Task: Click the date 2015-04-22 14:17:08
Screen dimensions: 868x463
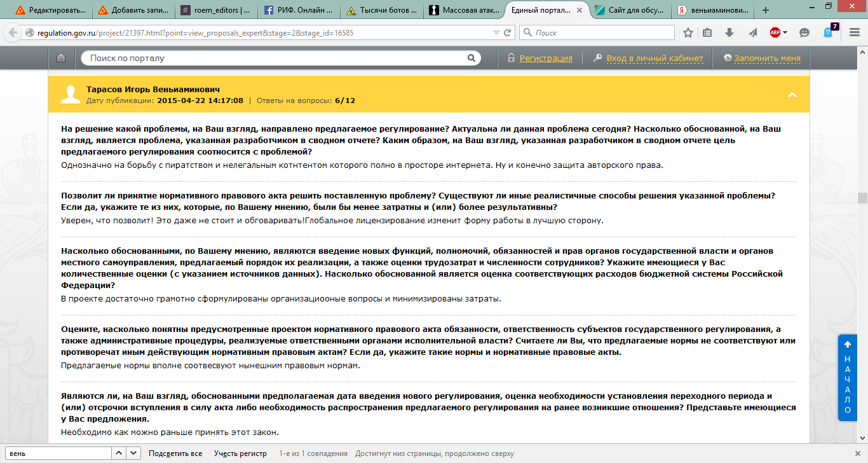Action: coord(200,100)
